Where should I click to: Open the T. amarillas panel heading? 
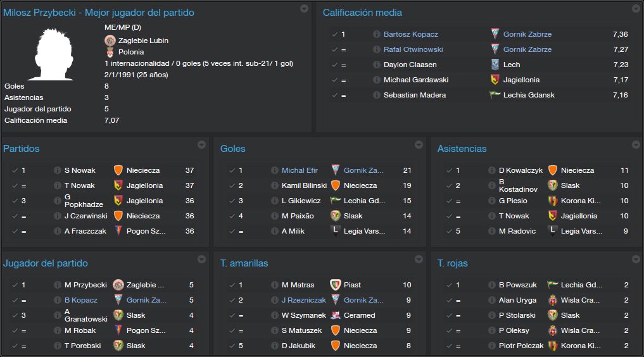coord(244,263)
